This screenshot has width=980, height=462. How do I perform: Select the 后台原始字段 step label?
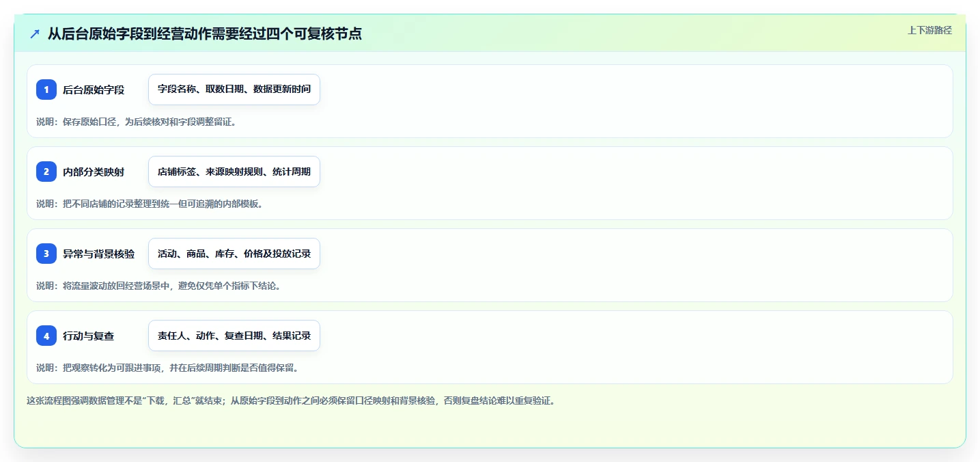coord(94,90)
